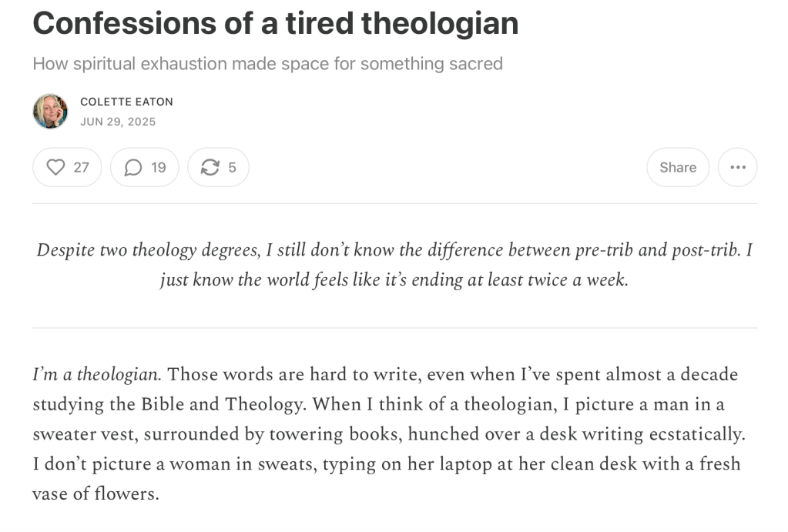This screenshot has height=532, width=788.
Task: Restack the post using circular arrows icon
Action: 210,167
